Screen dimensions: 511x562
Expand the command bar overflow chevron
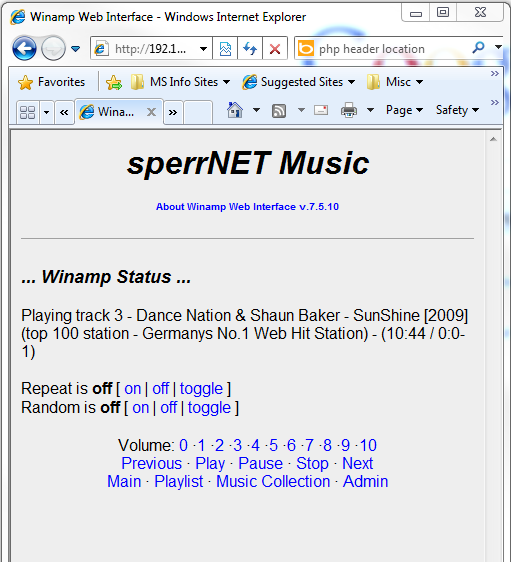tap(495, 103)
